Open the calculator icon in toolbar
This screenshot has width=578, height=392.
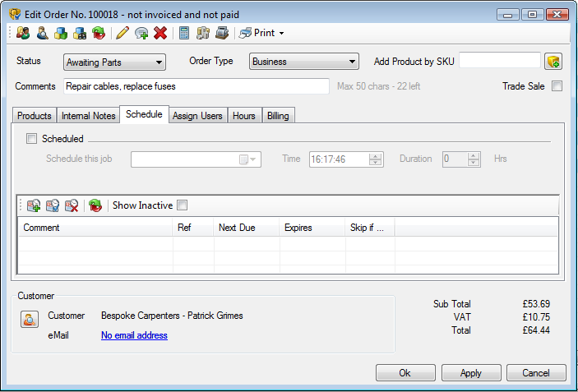click(184, 33)
